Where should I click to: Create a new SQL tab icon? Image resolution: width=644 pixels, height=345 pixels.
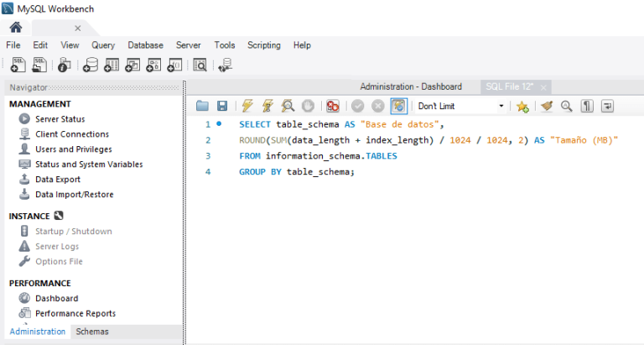18,65
